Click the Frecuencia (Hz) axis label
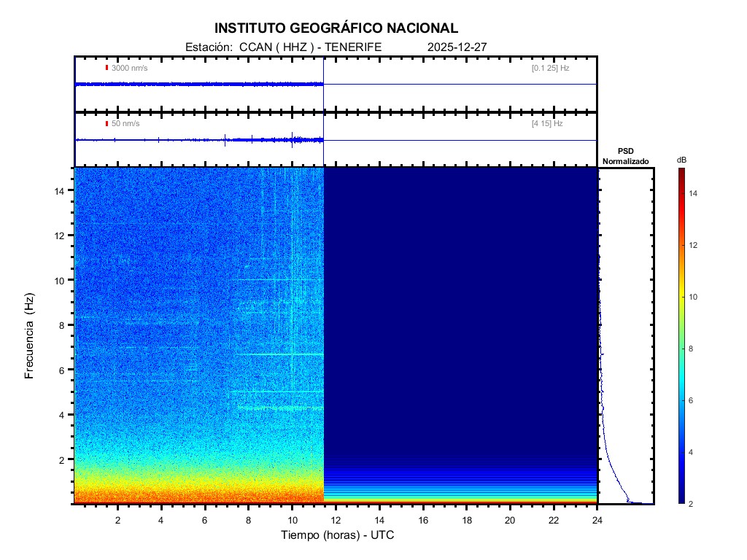747x560 pixels. (x=30, y=336)
